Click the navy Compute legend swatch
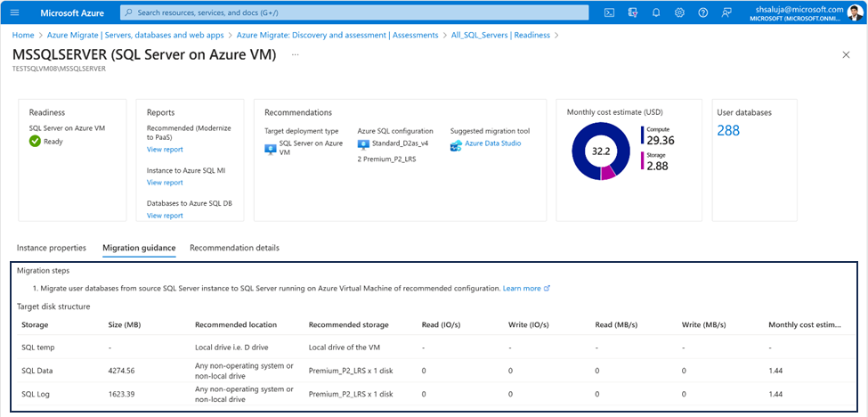The height and width of the screenshot is (417, 868). pyautogui.click(x=643, y=135)
